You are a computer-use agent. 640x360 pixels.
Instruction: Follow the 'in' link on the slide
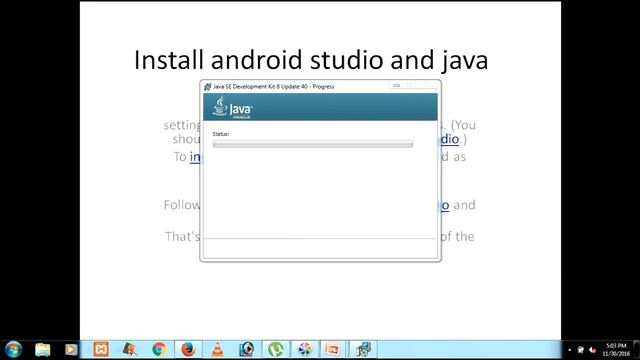pos(195,157)
